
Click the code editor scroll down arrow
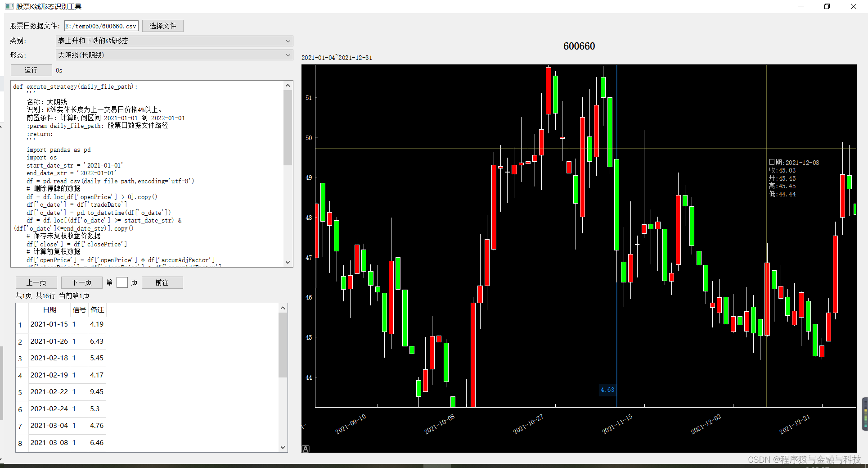[288, 262]
